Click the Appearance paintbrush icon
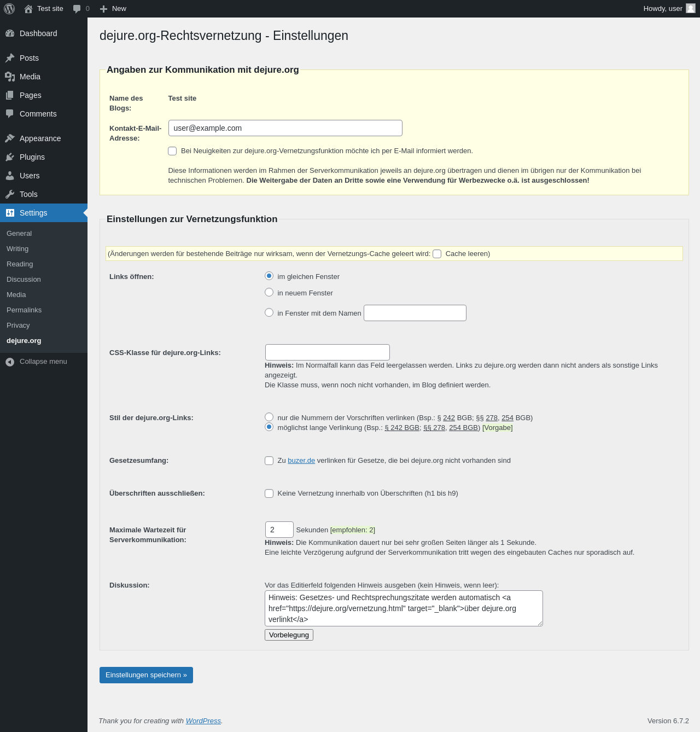700x732 pixels. tap(10, 138)
